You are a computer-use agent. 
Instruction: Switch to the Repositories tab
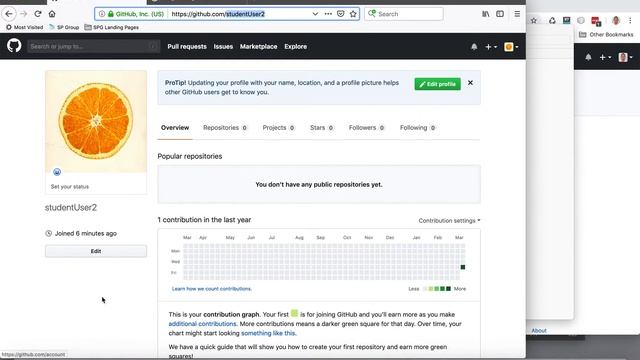pyautogui.click(x=225, y=128)
